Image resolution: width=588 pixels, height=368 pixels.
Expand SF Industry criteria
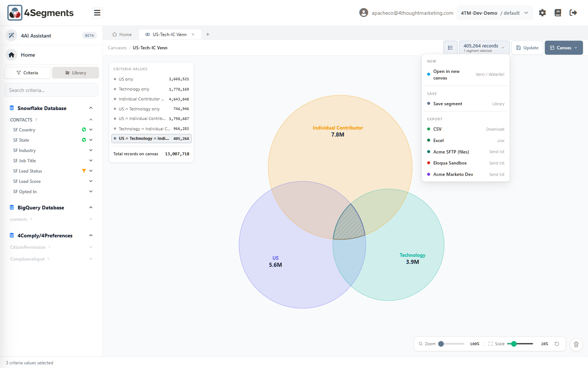click(x=91, y=150)
